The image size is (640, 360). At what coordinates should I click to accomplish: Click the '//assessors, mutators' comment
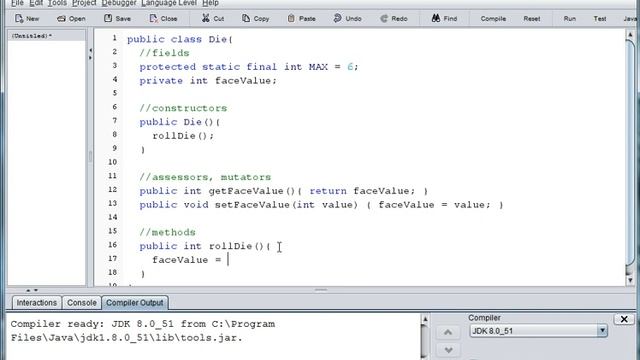click(x=205, y=177)
